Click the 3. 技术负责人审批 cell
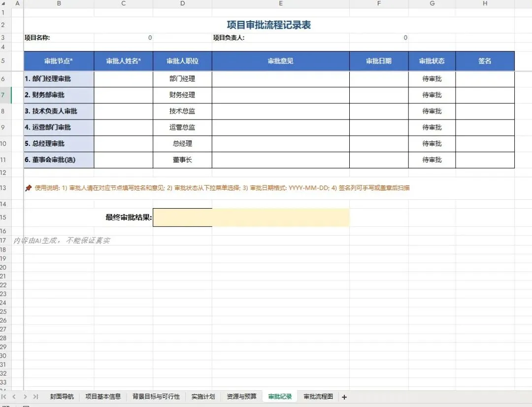Image resolution: width=532 pixels, height=407 pixels. 59,111
